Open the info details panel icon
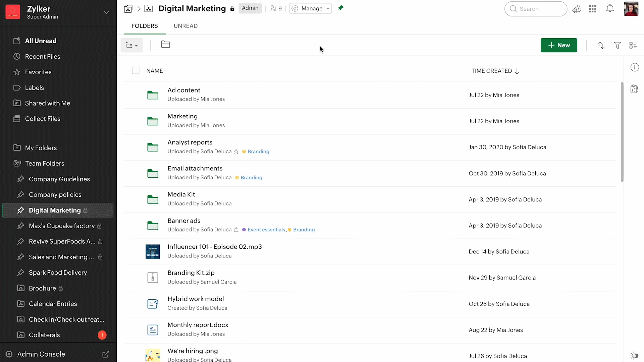Image resolution: width=644 pixels, height=362 pixels. 635,67
